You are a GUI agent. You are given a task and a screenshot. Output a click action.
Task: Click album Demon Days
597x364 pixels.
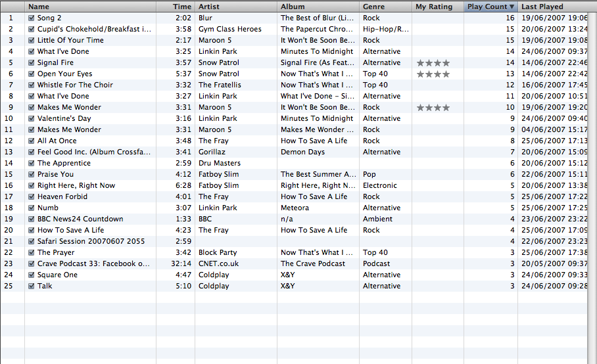click(302, 152)
